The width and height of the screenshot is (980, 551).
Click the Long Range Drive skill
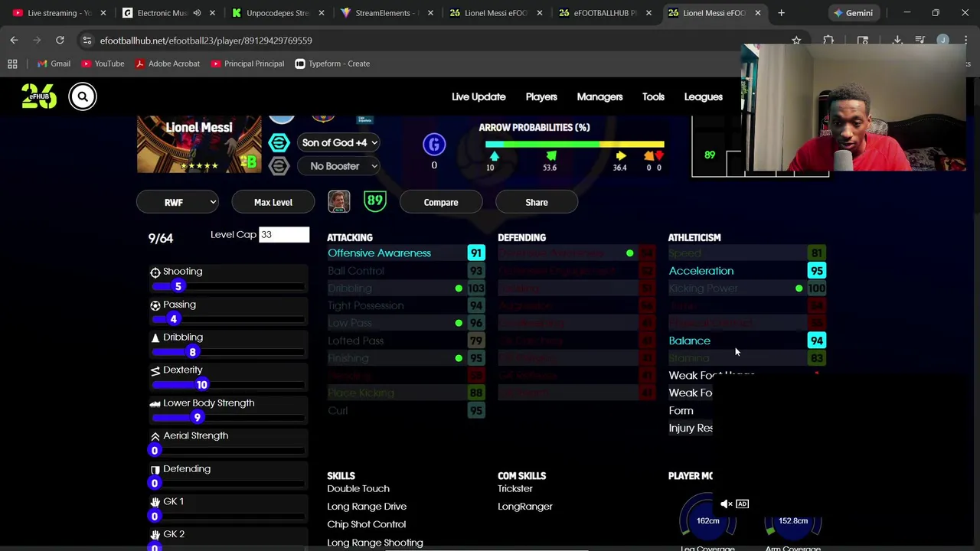click(x=367, y=507)
